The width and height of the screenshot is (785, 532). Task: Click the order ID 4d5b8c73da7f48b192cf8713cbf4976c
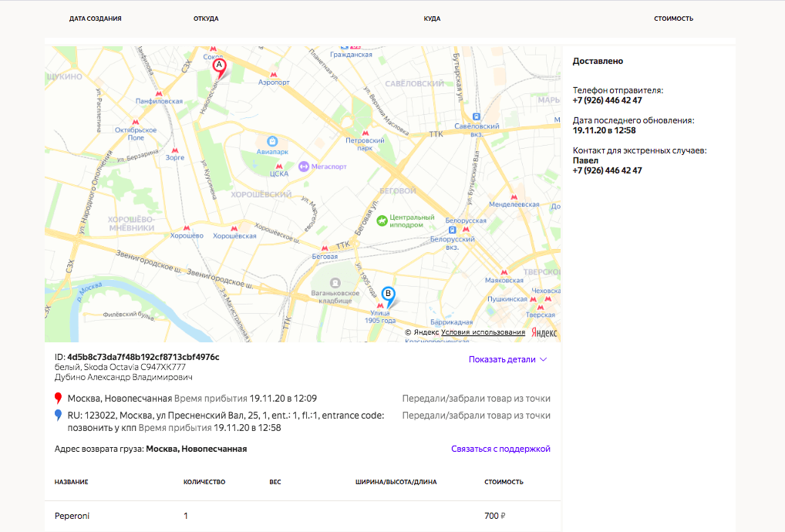click(143, 357)
